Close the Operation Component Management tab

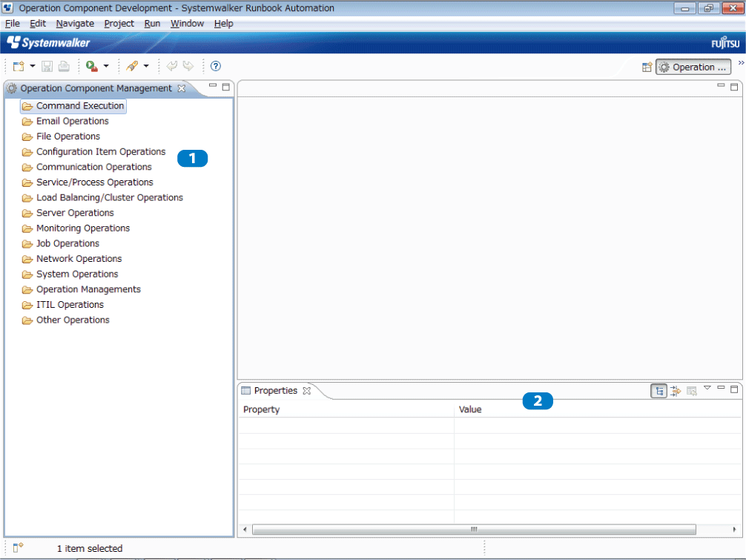181,88
